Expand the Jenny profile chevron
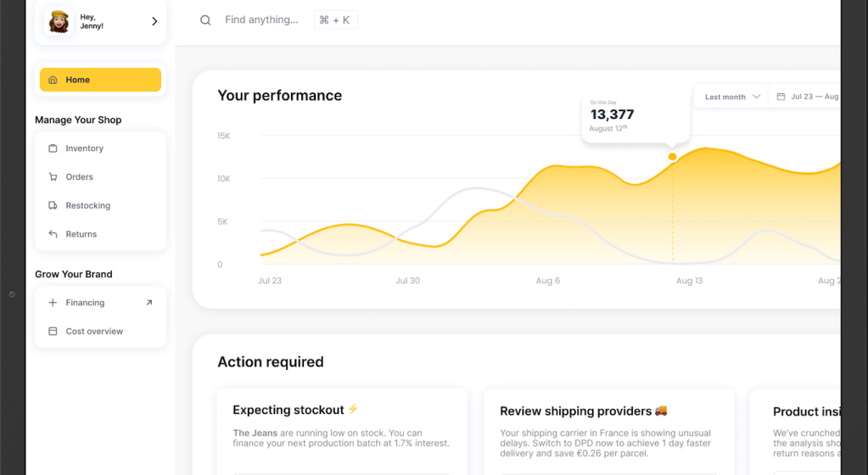 pos(154,21)
